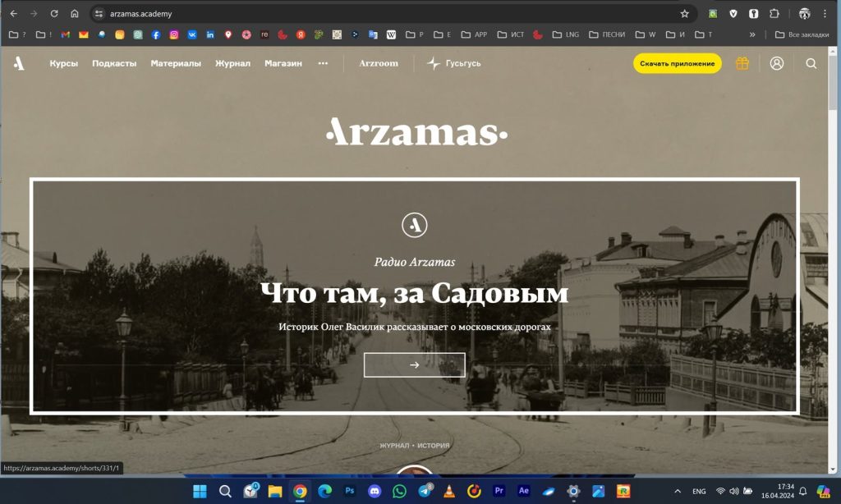Viewport: 841px width, 504px height.
Task: Open the Wikipedia bookmark icon
Action: click(x=391, y=34)
